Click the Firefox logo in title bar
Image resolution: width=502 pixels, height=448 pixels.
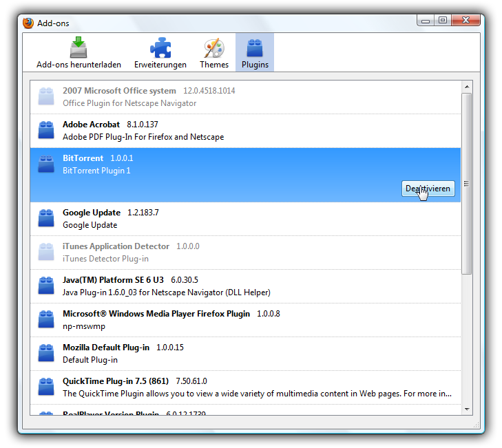tap(28, 23)
